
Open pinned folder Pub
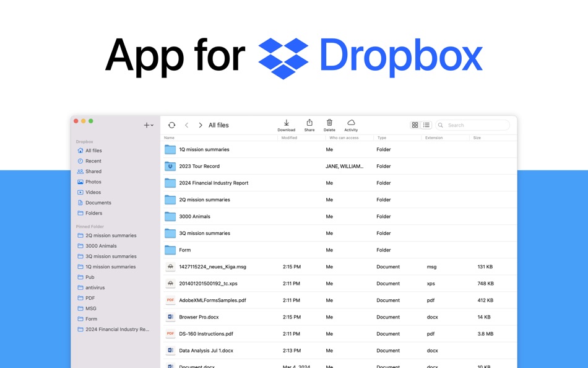[x=86, y=277]
